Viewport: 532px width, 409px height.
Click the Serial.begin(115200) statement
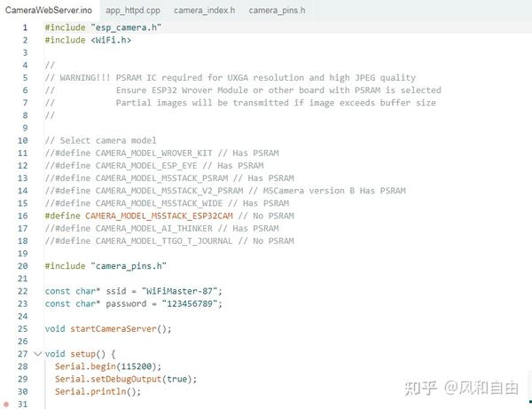click(108, 366)
